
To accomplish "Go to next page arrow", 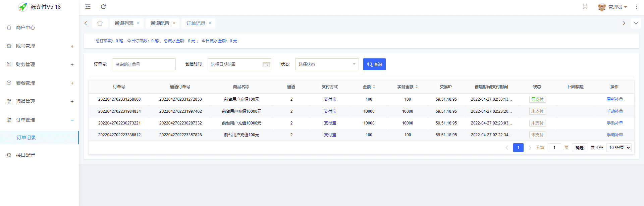I will click(530, 148).
